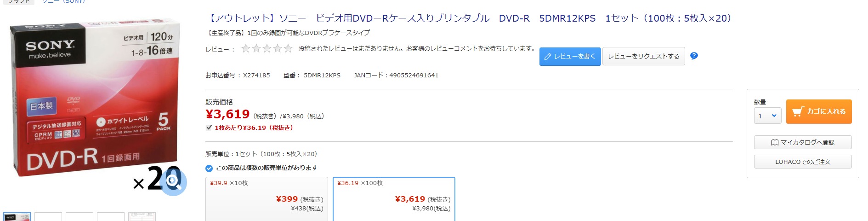Open the 数量 quantity dropdown
Screen dimensions: 868x221
(767, 116)
